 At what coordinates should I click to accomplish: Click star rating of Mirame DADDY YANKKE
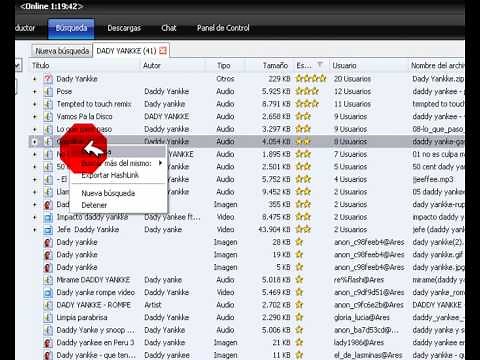[299, 280]
